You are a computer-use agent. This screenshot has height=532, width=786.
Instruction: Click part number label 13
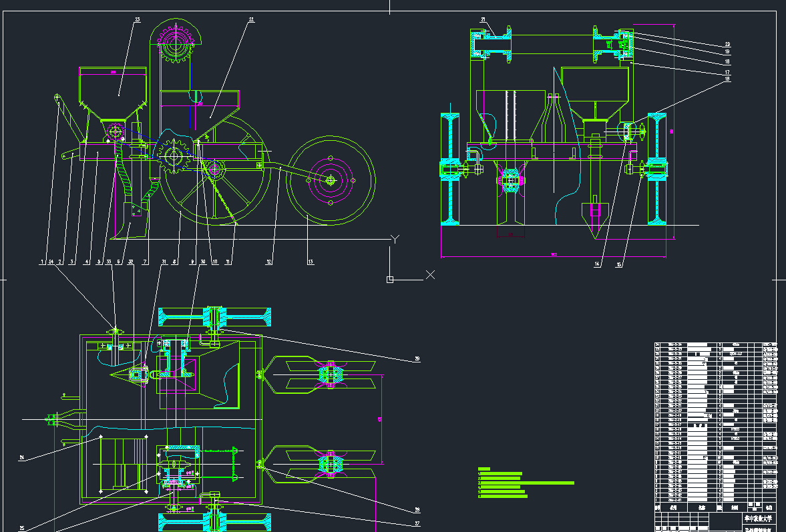[x=311, y=262]
